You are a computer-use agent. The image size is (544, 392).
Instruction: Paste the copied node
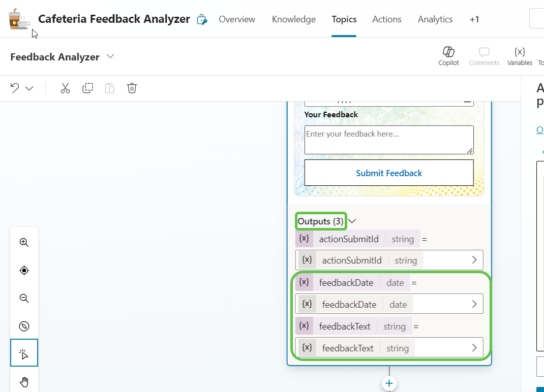click(109, 88)
